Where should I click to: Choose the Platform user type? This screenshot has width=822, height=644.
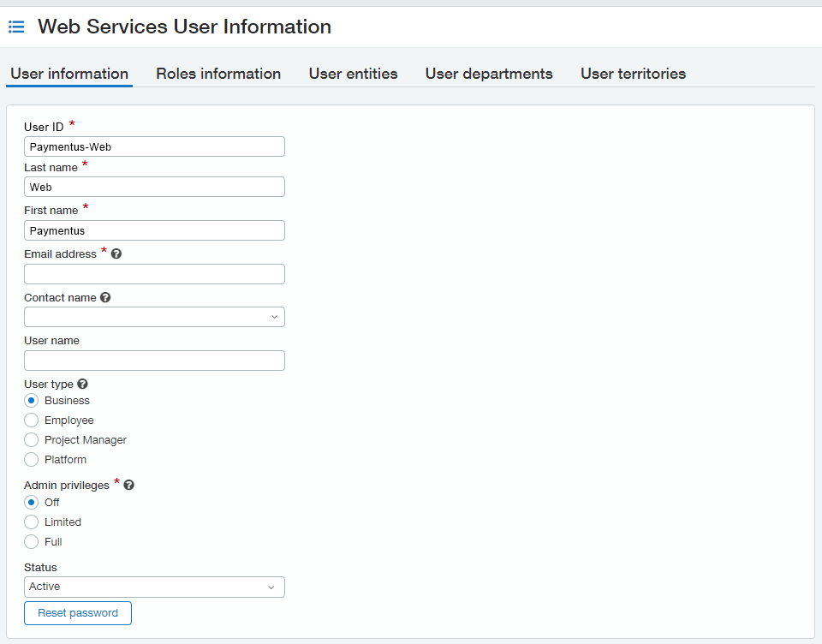(x=32, y=460)
